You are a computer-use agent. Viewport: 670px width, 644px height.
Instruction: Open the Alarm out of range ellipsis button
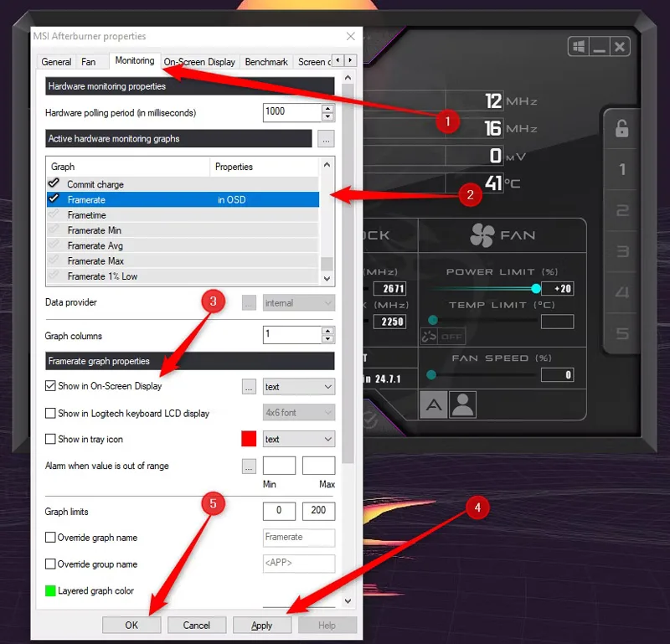249,466
